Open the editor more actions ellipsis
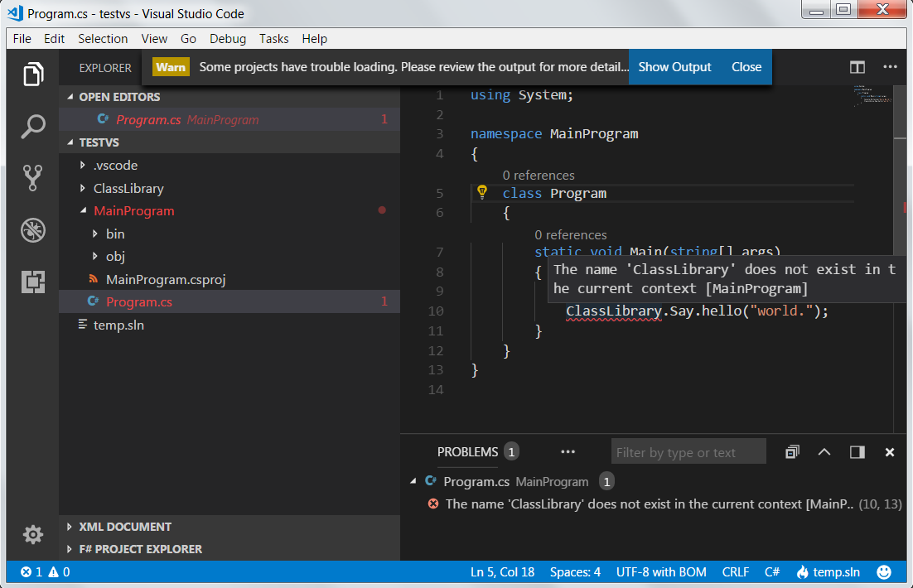The height and width of the screenshot is (588, 913). 890,67
